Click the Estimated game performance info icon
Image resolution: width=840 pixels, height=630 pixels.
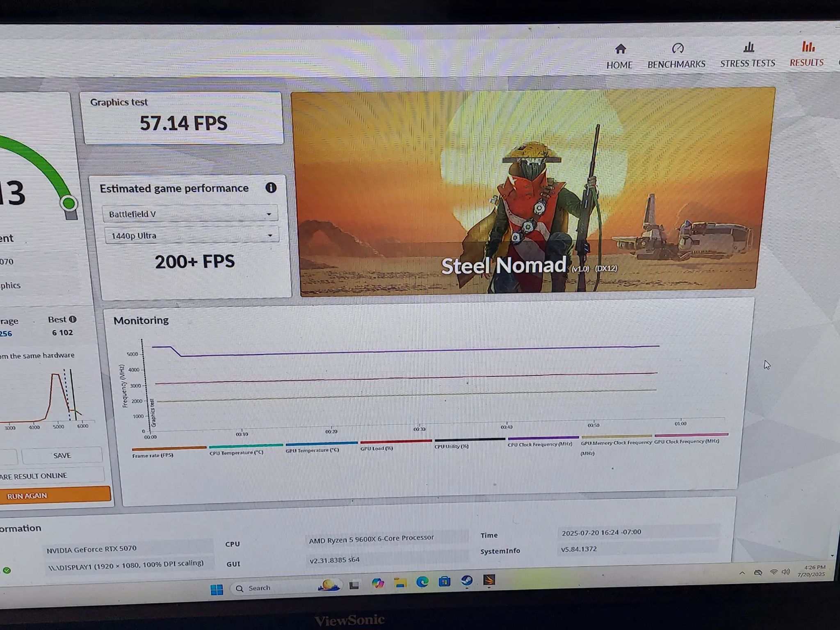tap(271, 188)
